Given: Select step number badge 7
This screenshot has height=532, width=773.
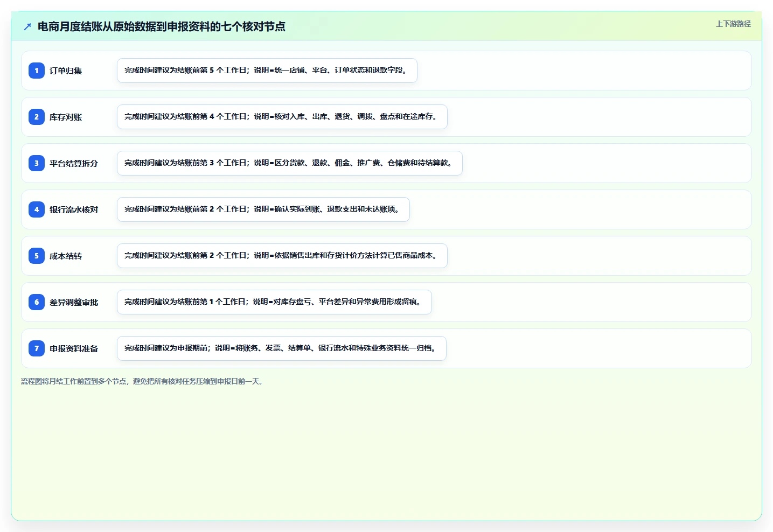Looking at the screenshot, I should coord(37,348).
